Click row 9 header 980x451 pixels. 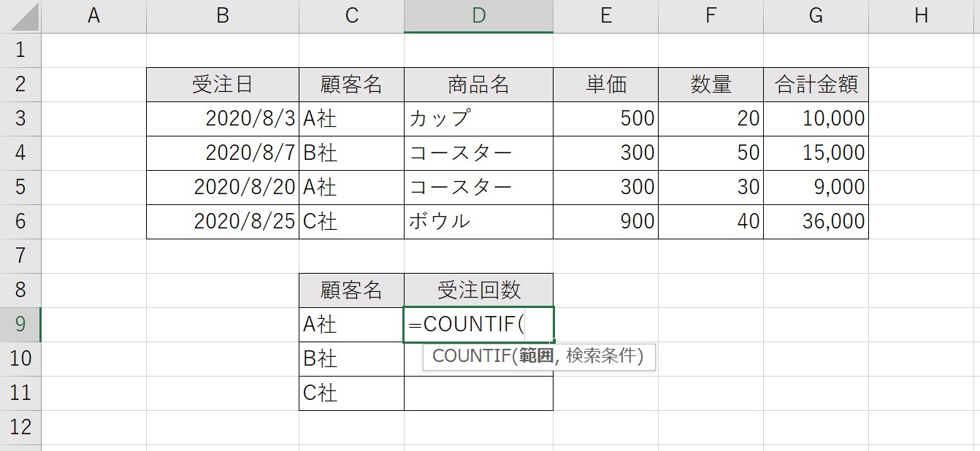pyautogui.click(x=20, y=324)
